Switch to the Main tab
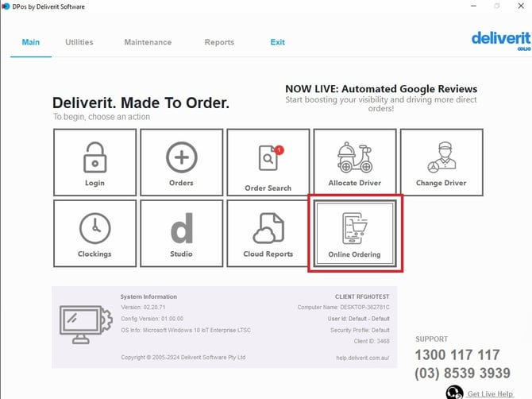 31,42
